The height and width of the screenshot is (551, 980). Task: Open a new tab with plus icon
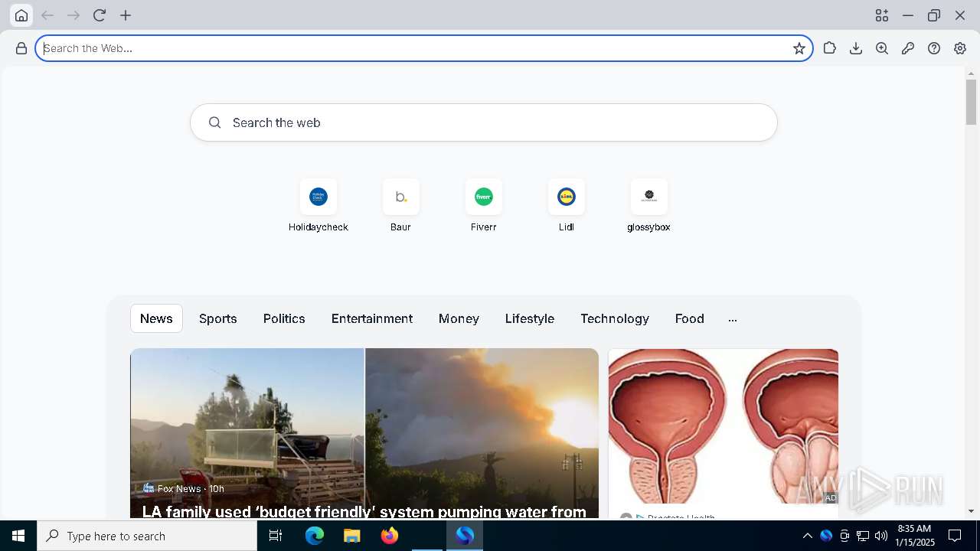(x=126, y=15)
